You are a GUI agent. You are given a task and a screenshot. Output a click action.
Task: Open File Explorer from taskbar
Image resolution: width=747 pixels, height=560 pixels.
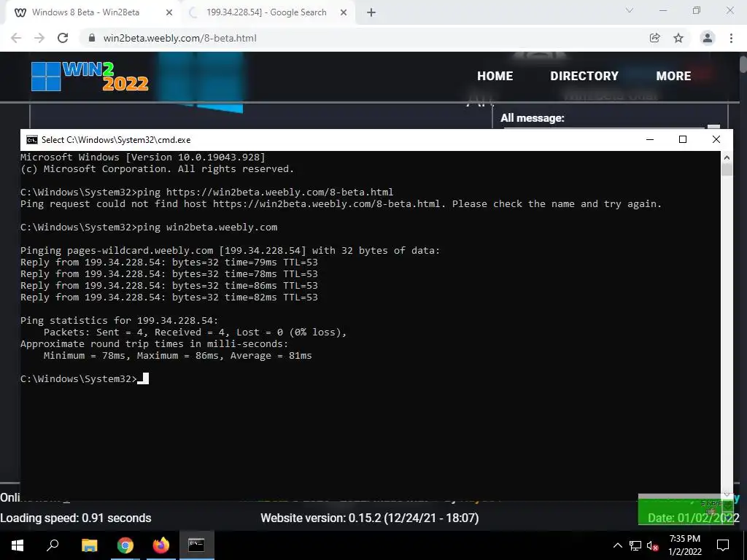pos(89,545)
